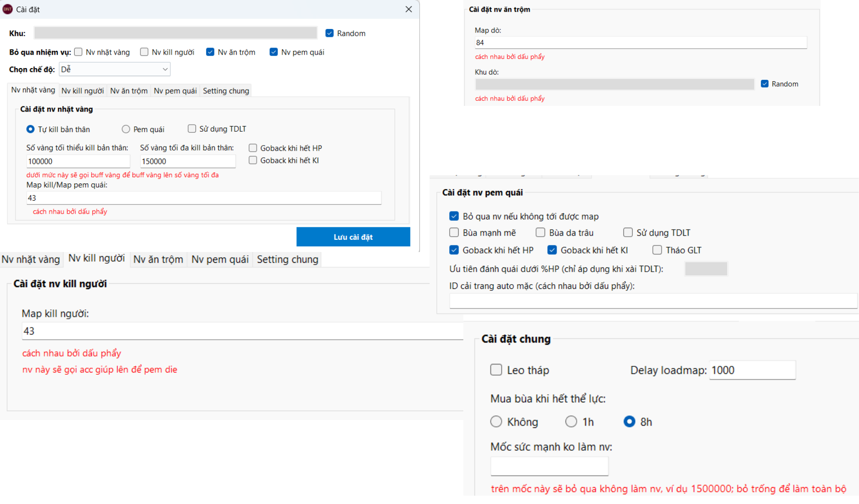Open the small Nv kill người tab

tap(83, 91)
